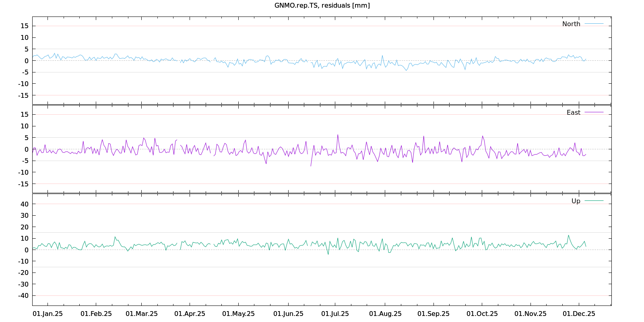The height and width of the screenshot is (322, 644).
Task: Select the North legend label
Action: click(571, 24)
